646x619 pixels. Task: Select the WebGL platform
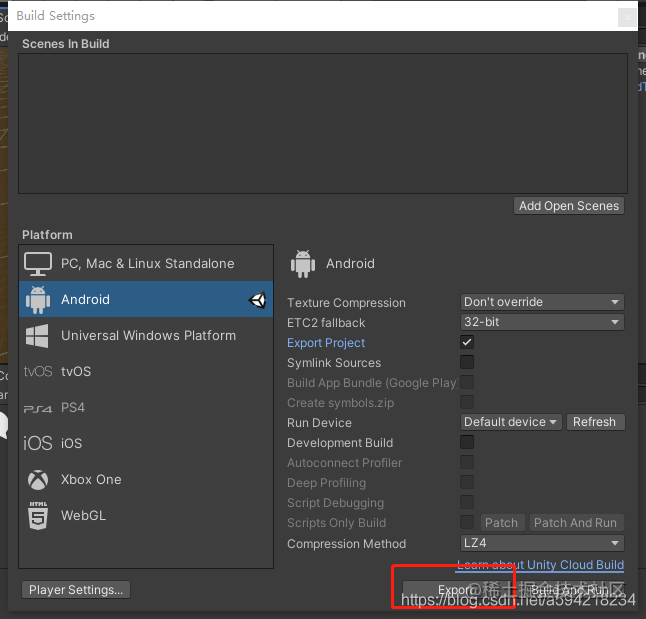click(x=146, y=516)
